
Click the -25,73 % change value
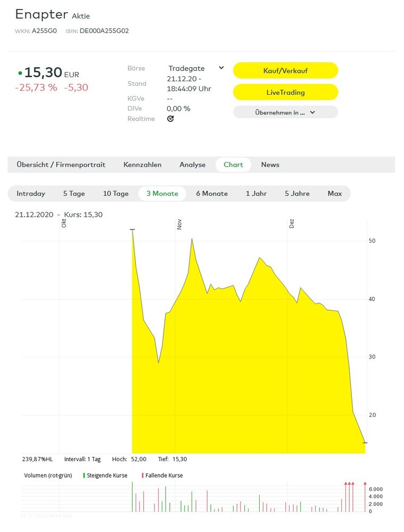(36, 87)
